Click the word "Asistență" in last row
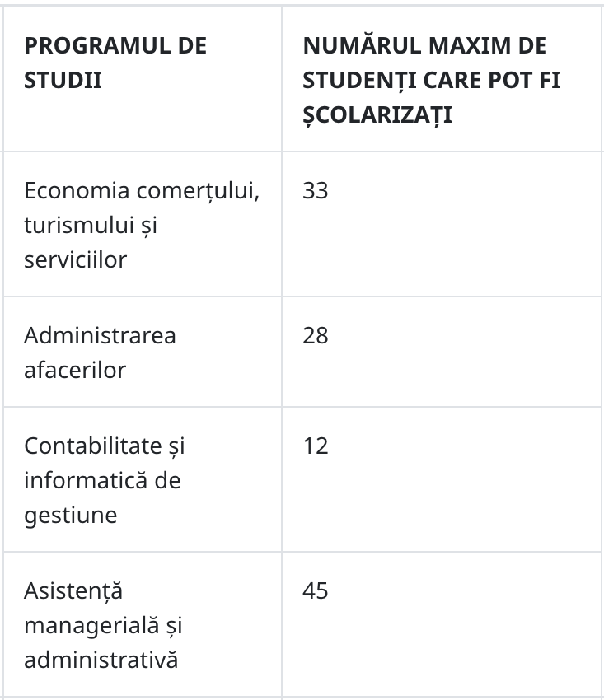 73,591
